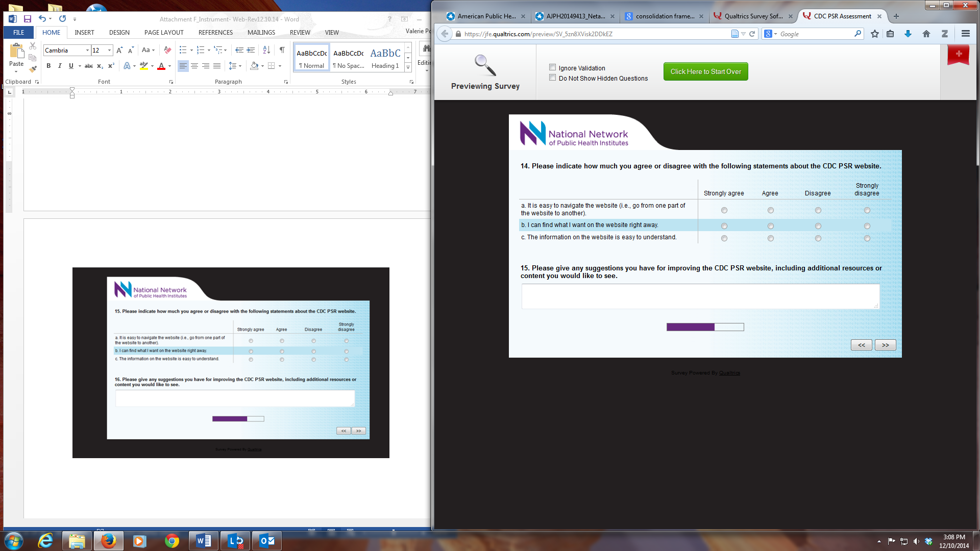This screenshot has height=551, width=980.
Task: Select Strongly agree for statement a
Action: pos(724,210)
